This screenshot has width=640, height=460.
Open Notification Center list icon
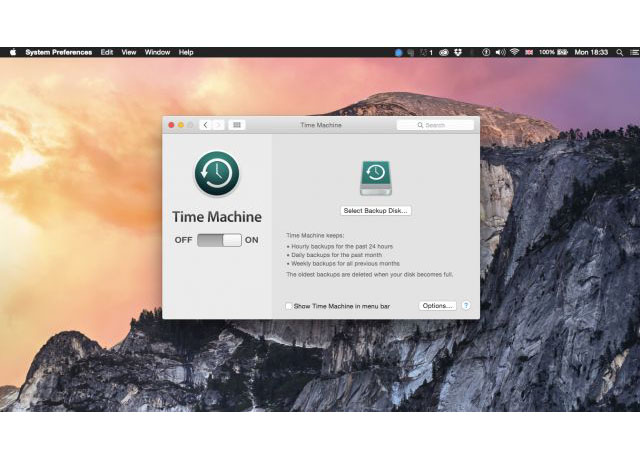click(635, 52)
